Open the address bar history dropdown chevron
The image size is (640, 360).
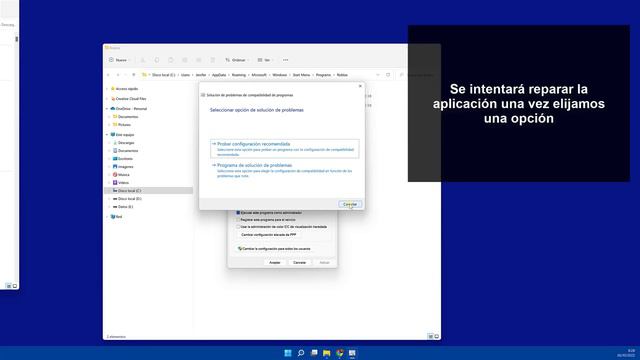(x=378, y=75)
